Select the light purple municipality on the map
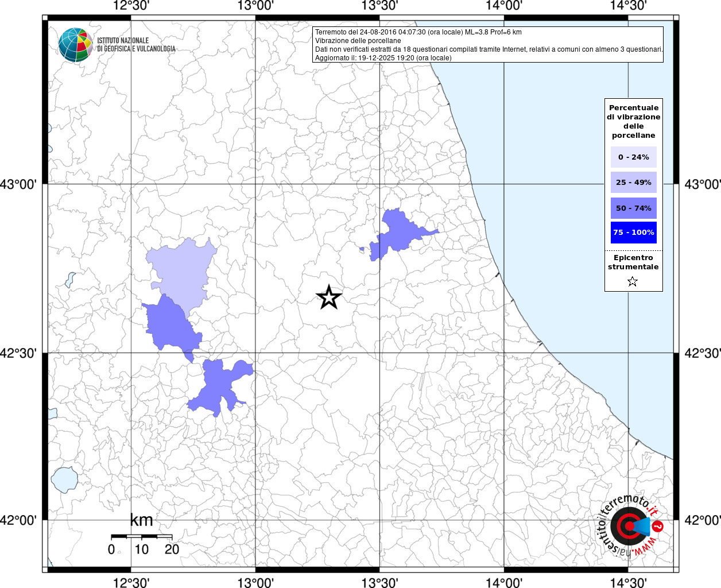 183,270
